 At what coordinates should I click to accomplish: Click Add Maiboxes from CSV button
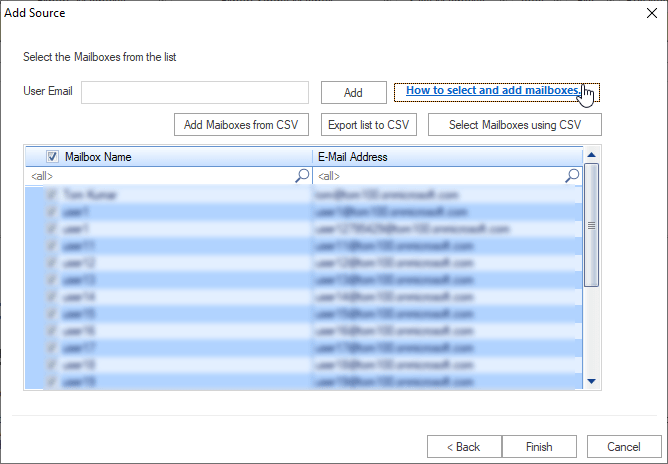[241, 125]
